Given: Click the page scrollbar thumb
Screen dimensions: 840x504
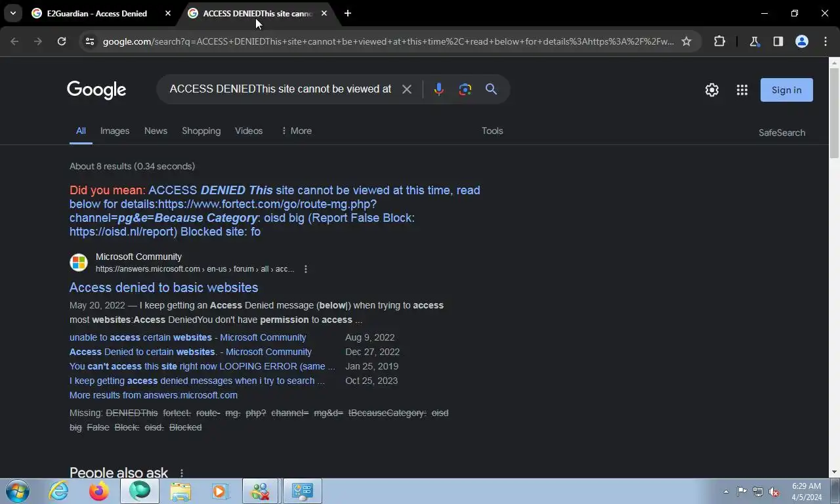Looking at the screenshot, I should point(834,113).
